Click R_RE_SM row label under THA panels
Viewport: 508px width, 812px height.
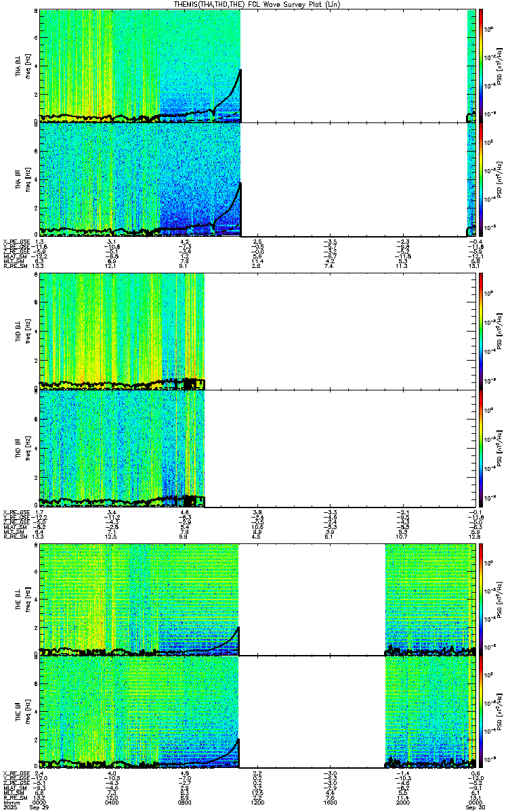click(x=14, y=266)
